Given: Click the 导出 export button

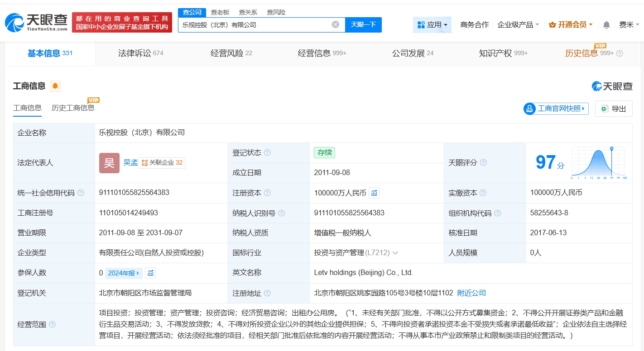Looking at the screenshot, I should (614, 109).
